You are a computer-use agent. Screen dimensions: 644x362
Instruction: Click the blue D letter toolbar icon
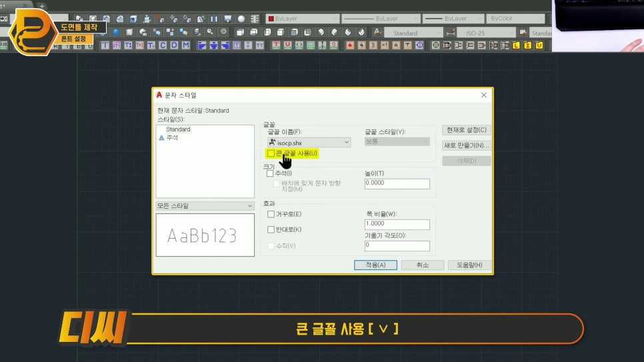(x=174, y=45)
